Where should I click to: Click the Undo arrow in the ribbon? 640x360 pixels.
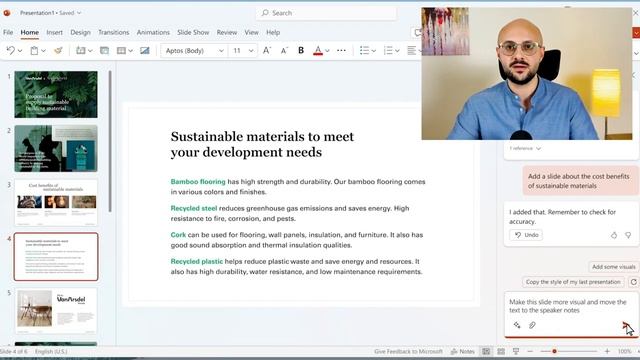(x=11, y=51)
